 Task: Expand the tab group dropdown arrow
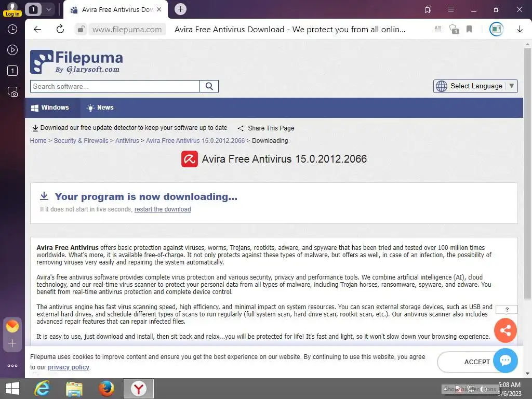49,9
